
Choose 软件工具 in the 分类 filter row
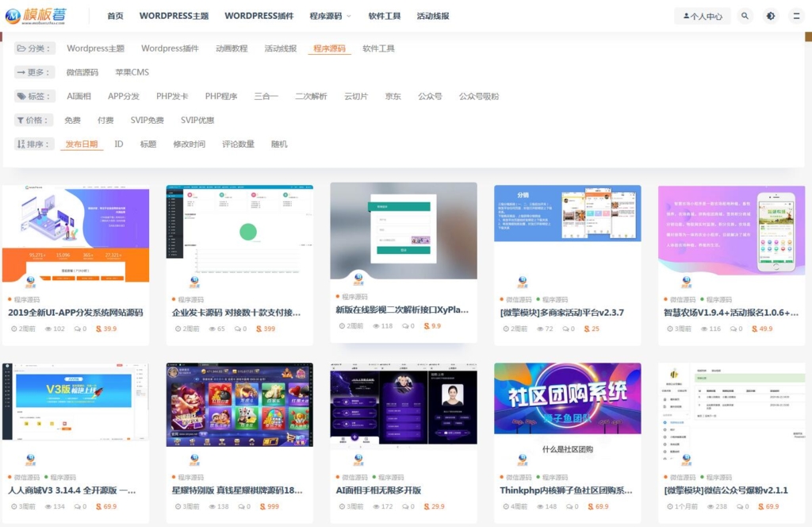378,48
